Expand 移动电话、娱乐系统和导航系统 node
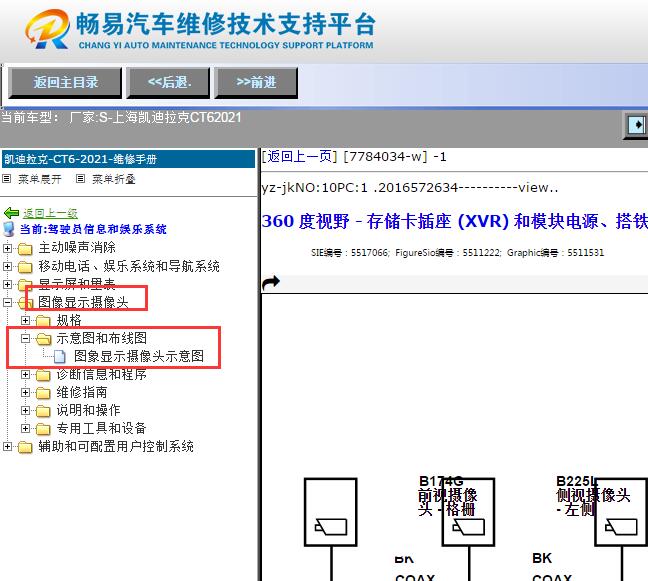 [x=7, y=267]
